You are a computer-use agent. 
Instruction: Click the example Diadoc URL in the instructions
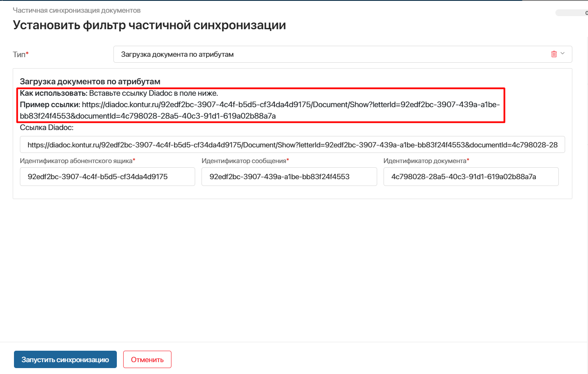290,105
